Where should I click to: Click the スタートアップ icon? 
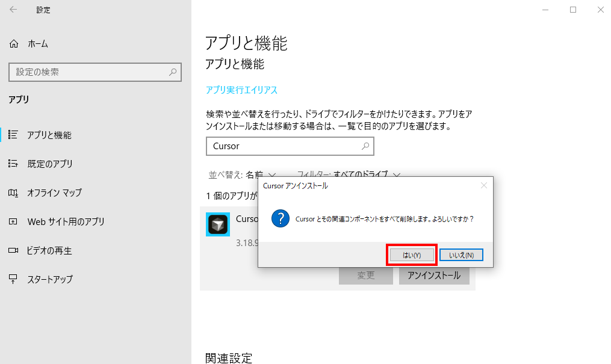tap(13, 279)
